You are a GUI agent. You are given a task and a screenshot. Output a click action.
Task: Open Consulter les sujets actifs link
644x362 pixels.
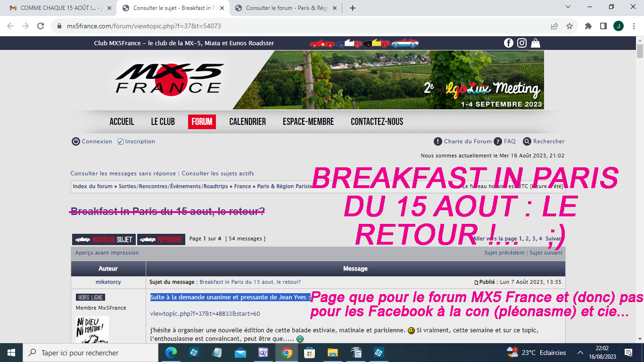click(218, 173)
